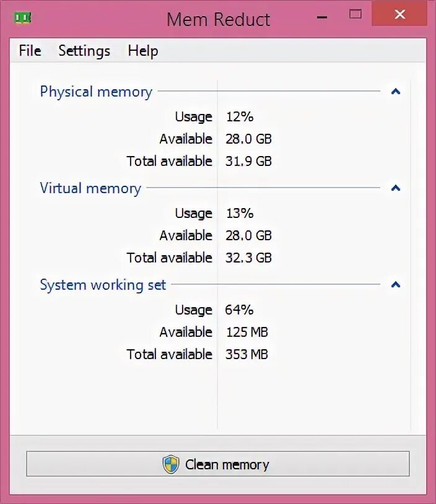This screenshot has height=504, width=436.
Task: Click the Mem Reduct app icon in title bar
Action: point(23,18)
